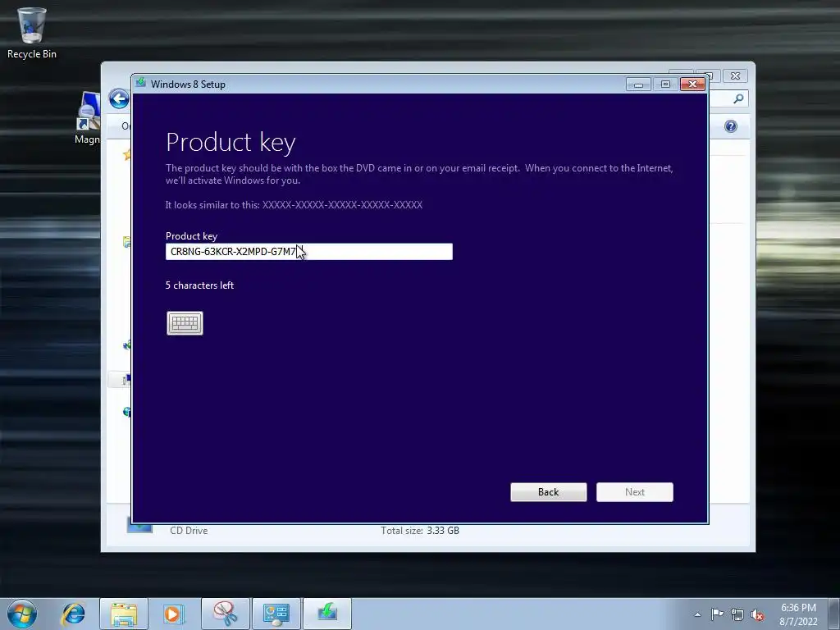This screenshot has width=840, height=630.
Task: Minimize the Windows 8 Setup window
Action: point(638,84)
